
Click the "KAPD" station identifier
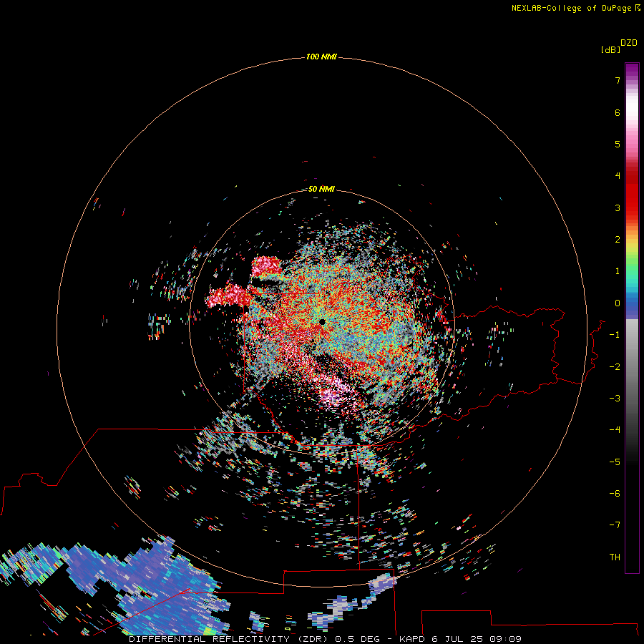pos(412,639)
